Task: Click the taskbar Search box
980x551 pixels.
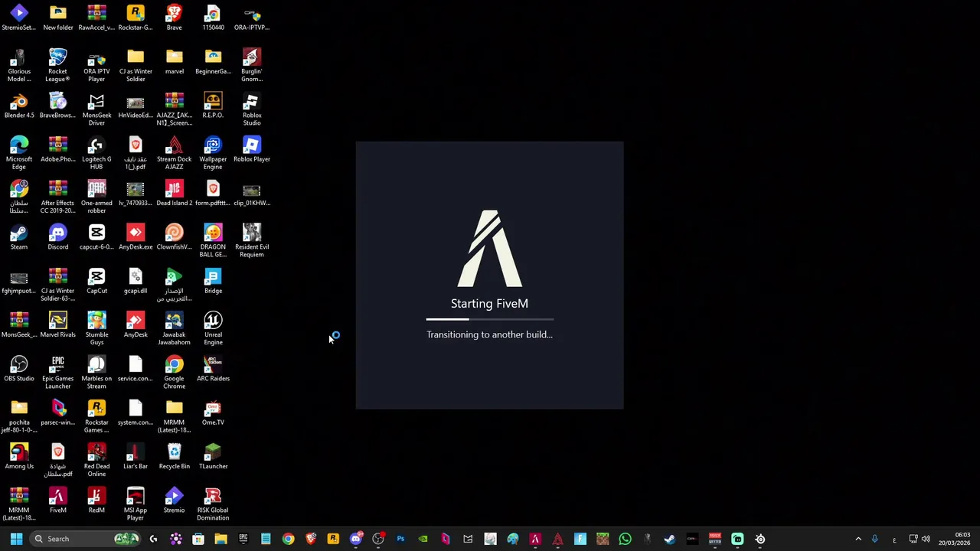Action: tap(87, 539)
